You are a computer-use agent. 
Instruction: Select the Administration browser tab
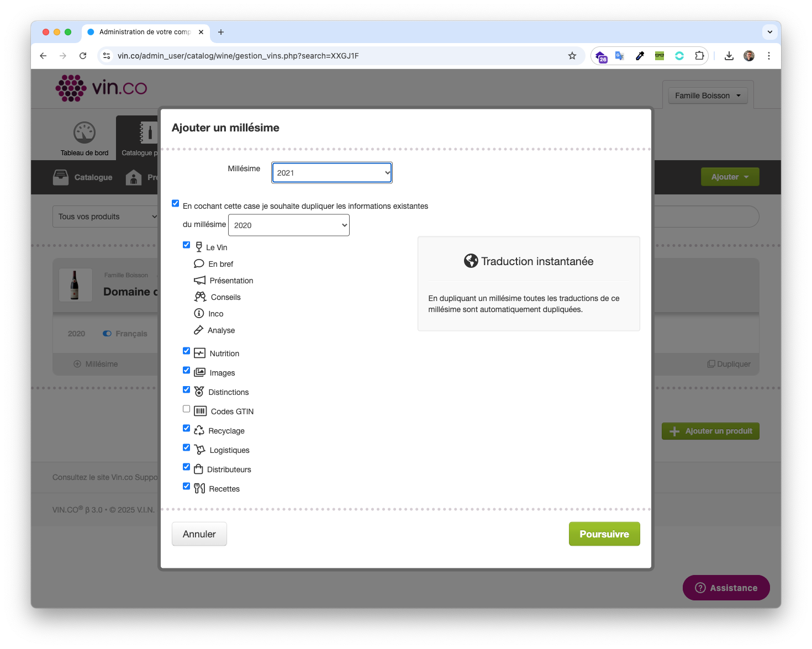click(145, 32)
